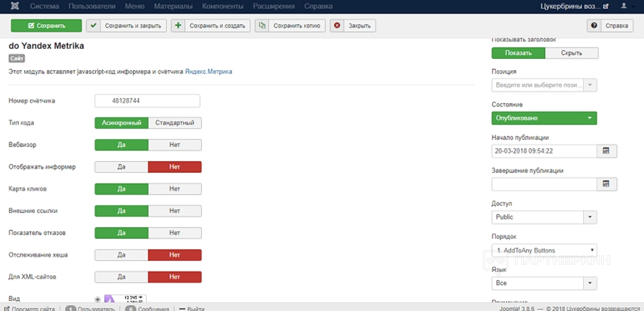
Task: Click the question mark help icon
Action: (x=594, y=25)
